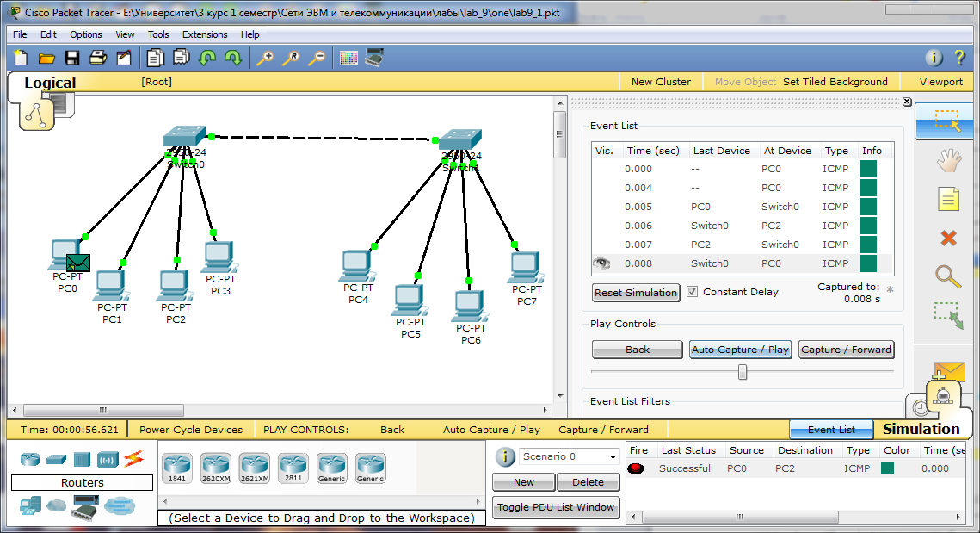Click Toggle PDU List Window button

pos(556,507)
